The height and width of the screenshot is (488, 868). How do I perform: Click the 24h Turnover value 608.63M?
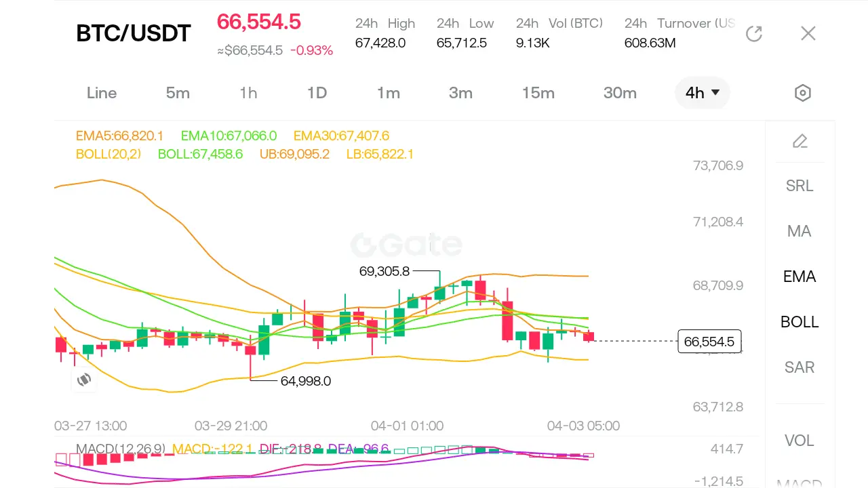pos(650,43)
